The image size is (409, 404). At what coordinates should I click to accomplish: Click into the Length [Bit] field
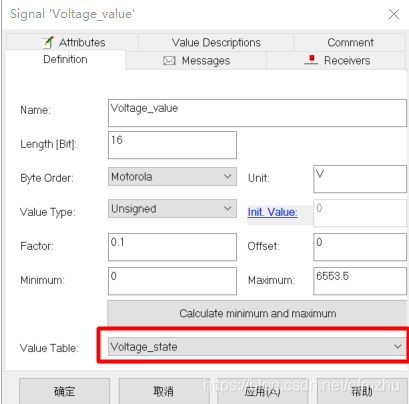[172, 145]
